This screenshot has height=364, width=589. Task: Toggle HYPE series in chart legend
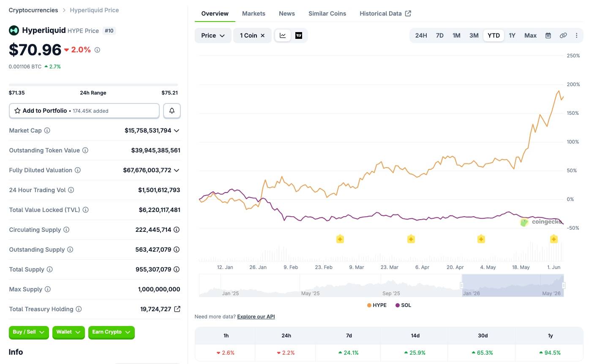click(x=377, y=305)
